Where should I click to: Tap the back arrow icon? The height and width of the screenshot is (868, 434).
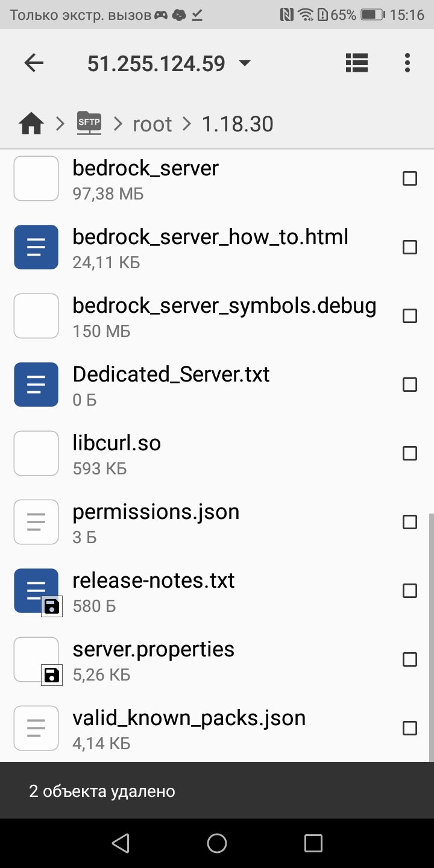click(x=34, y=63)
